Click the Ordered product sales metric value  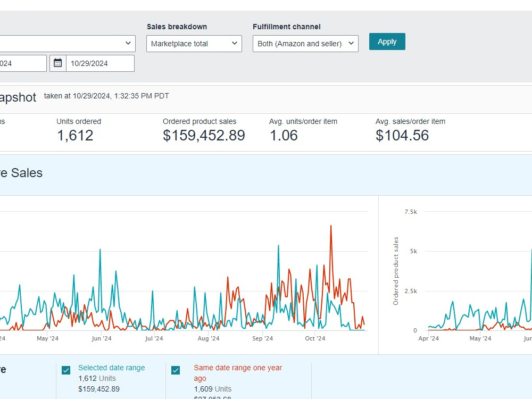pos(204,135)
